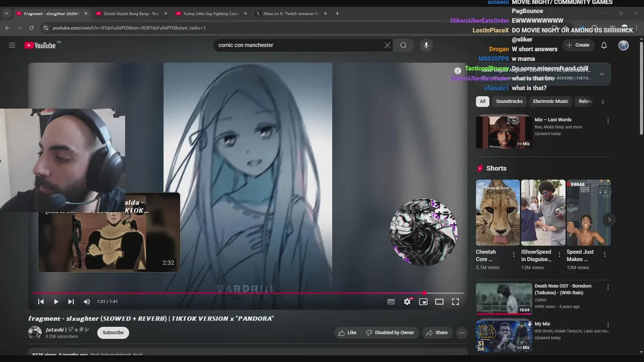Image resolution: width=644 pixels, height=362 pixels.
Task: Open the YouTube guide hamburger menu
Action: pos(12,45)
